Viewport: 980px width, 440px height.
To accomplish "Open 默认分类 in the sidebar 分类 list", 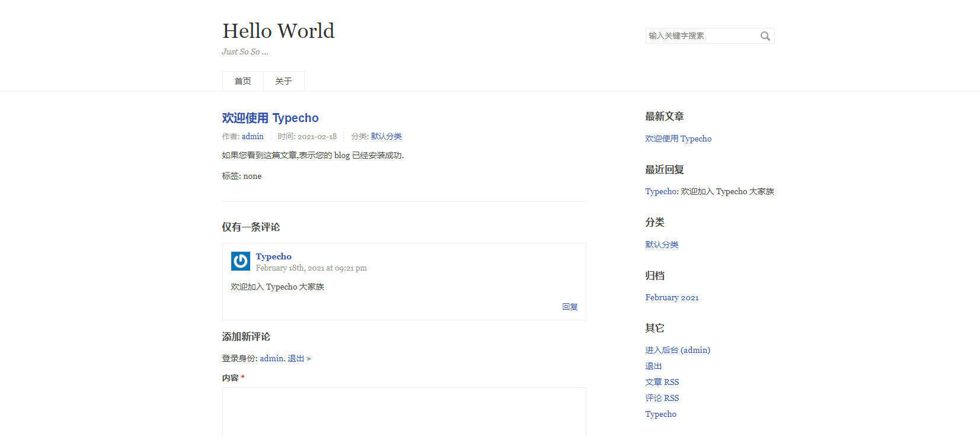I will pos(662,245).
